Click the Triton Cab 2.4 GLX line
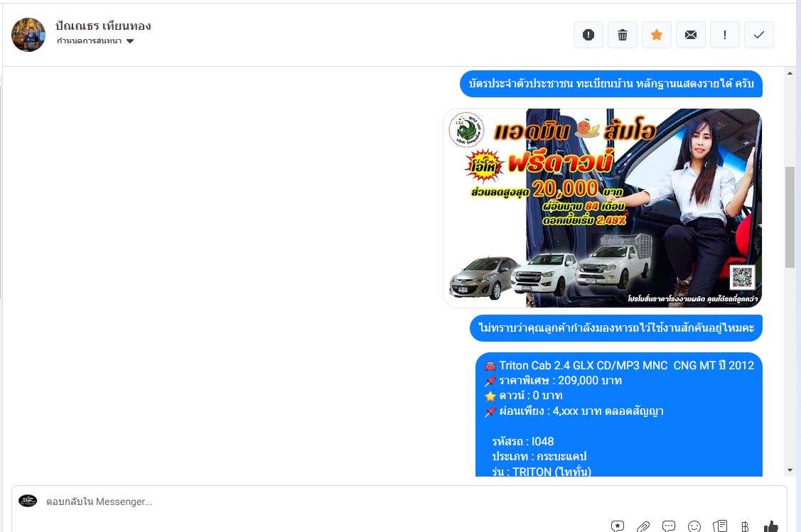801x532 pixels. pos(619,366)
